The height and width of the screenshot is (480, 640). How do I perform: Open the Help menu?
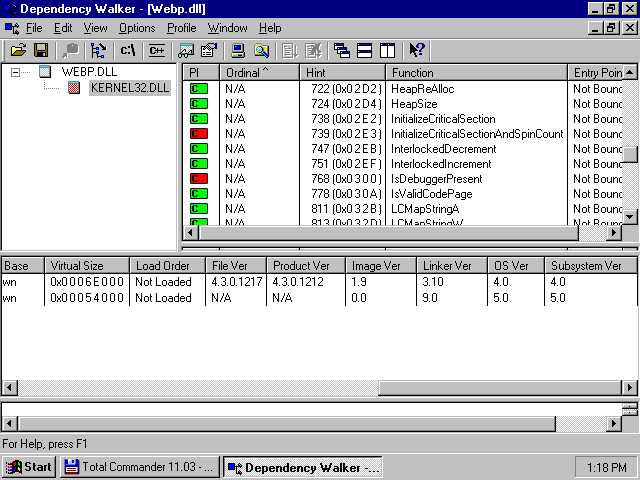coord(270,28)
